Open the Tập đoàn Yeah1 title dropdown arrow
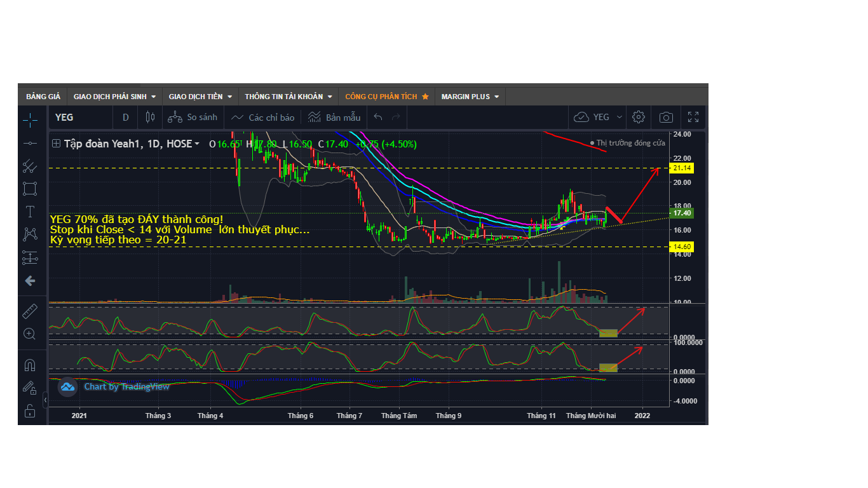 point(197,144)
